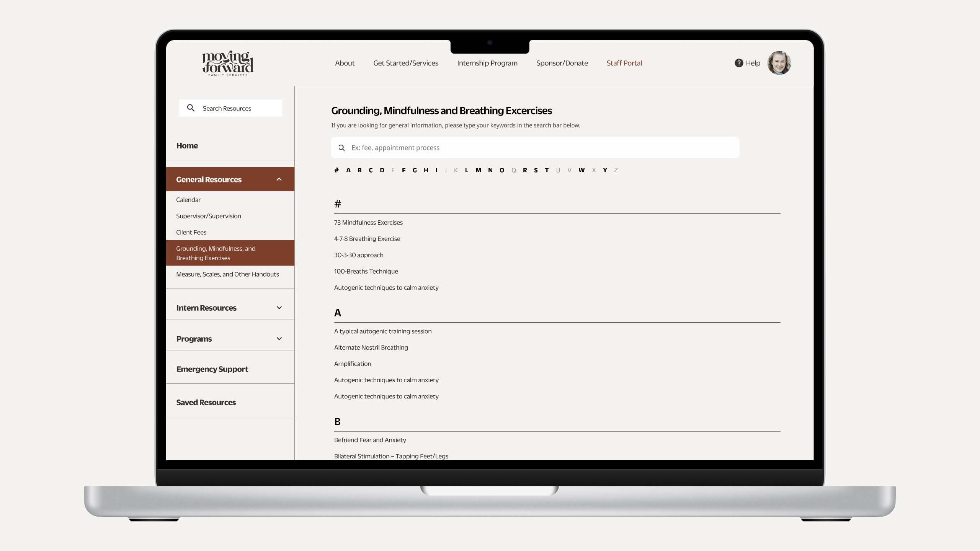Image resolution: width=980 pixels, height=551 pixels.
Task: Click the Calendar link in sidebar
Action: pos(188,199)
